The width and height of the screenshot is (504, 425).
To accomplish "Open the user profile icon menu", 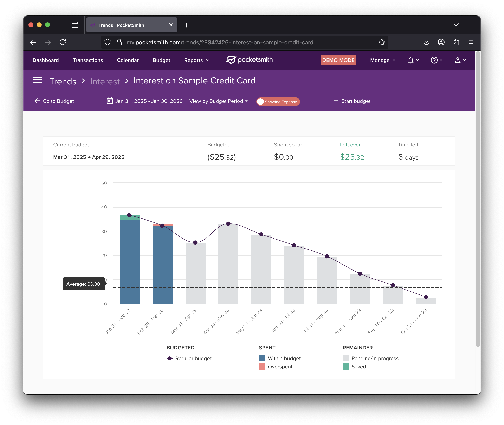I will coord(458,60).
